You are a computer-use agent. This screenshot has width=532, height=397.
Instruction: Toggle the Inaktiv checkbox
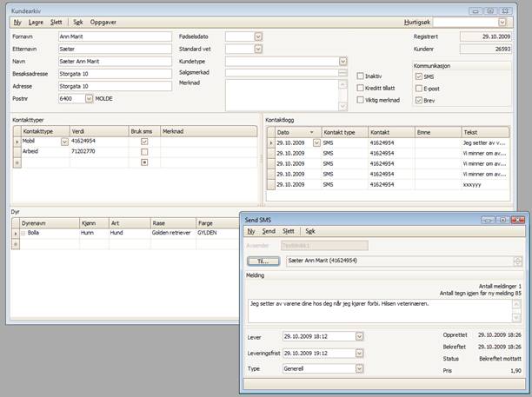[x=361, y=76]
